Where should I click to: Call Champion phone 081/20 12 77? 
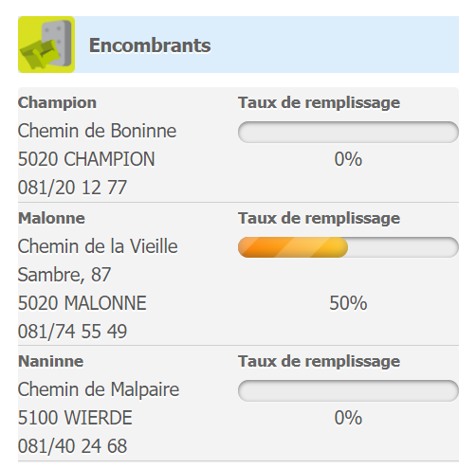tap(72, 188)
